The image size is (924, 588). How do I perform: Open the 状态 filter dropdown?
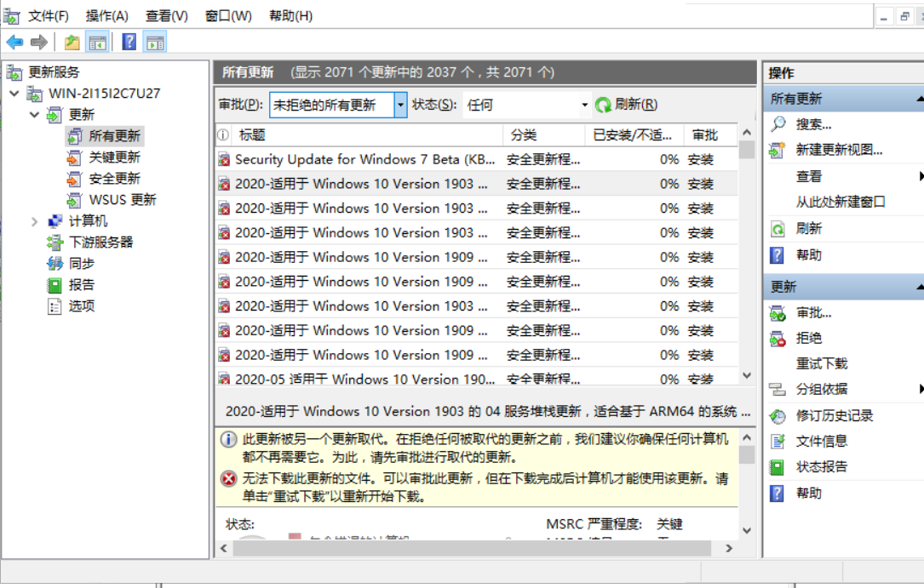(x=584, y=106)
